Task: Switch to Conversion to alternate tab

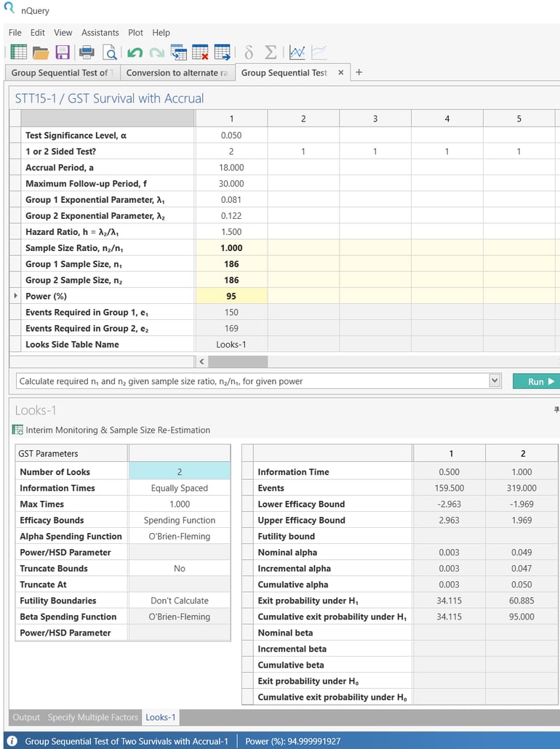Action: click(x=177, y=73)
